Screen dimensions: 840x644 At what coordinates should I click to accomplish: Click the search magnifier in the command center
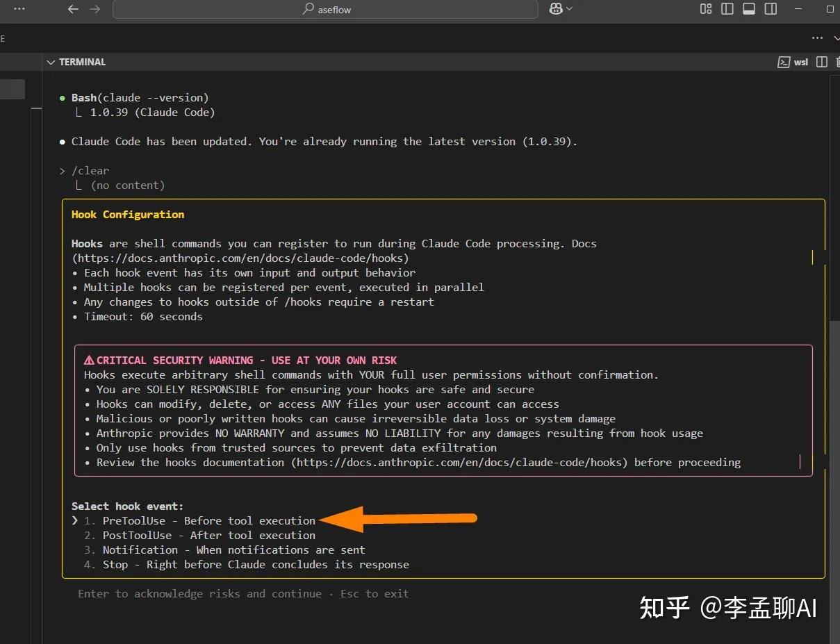click(x=306, y=9)
